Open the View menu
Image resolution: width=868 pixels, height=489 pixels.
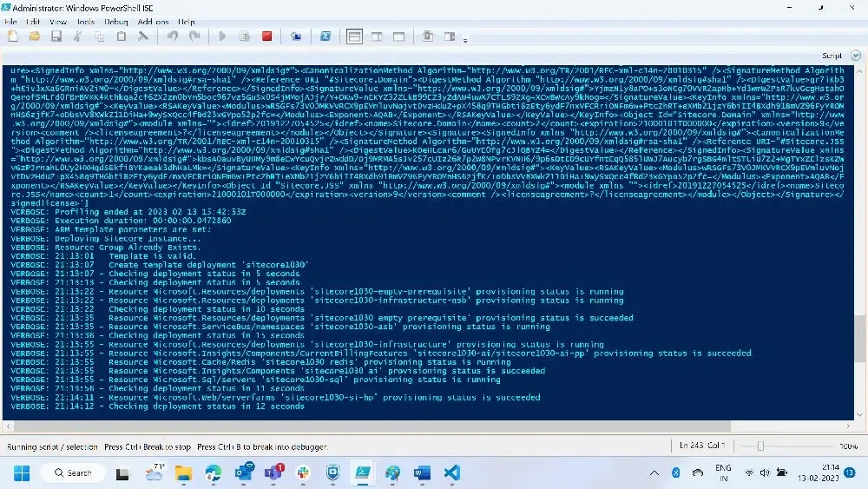(57, 22)
